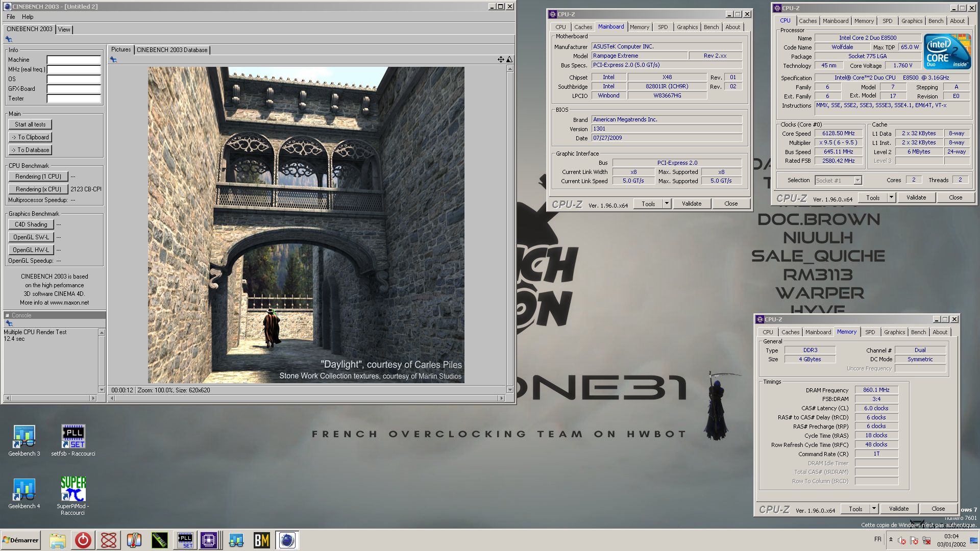Open the setfsb desktop shortcut

click(x=73, y=441)
